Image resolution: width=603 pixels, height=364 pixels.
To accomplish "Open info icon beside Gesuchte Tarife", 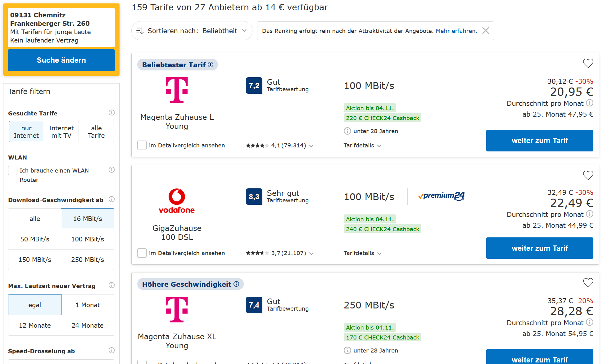I will (111, 113).
